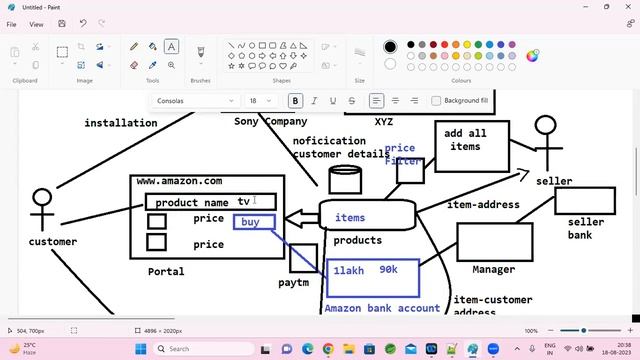Set text alignment to left
Screen dimensions: 640x360
[x=376, y=100]
